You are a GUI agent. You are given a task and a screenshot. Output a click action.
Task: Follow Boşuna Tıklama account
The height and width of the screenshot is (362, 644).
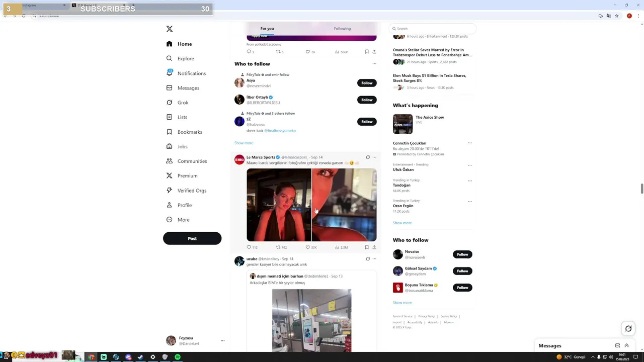[x=462, y=288]
